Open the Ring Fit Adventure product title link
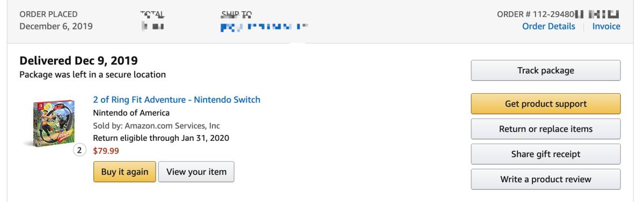The image size is (644, 202). click(x=177, y=99)
